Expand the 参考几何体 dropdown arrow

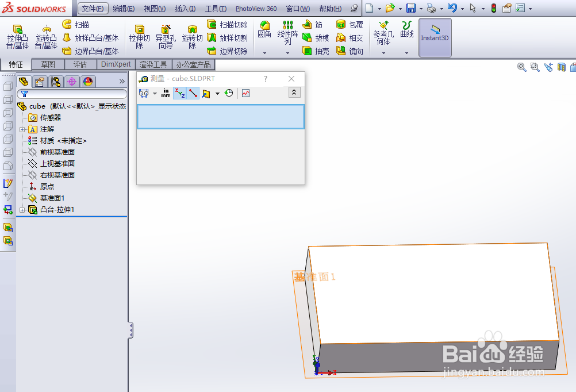click(x=383, y=53)
